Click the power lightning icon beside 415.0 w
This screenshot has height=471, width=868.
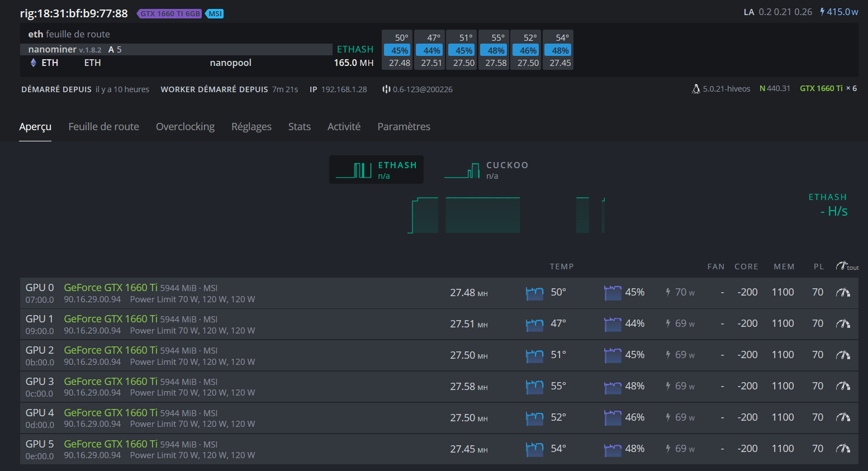coord(822,12)
